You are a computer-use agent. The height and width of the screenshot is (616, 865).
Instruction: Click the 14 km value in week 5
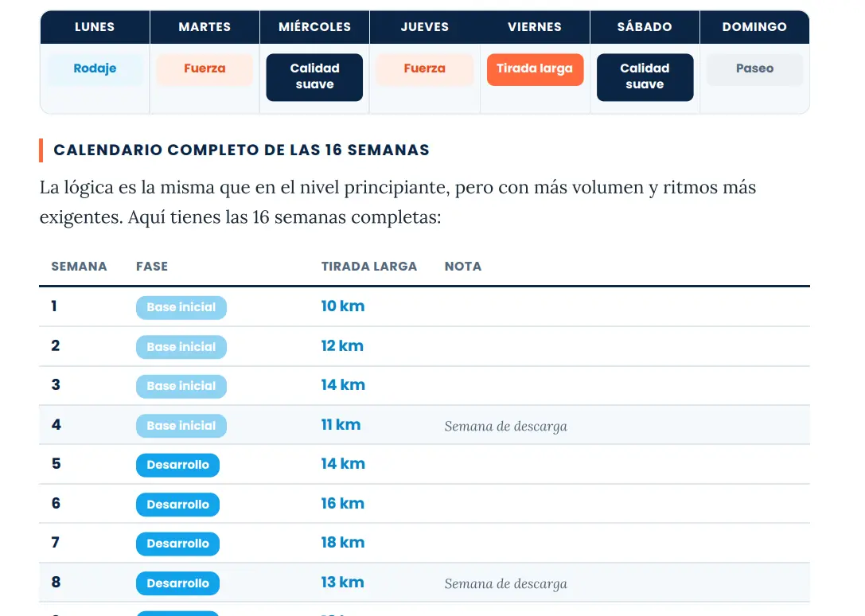343,464
